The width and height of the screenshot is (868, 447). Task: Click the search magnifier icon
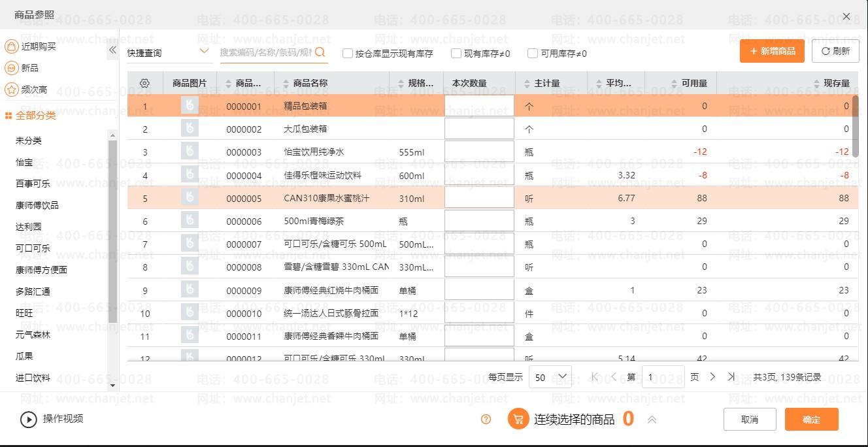coord(320,52)
